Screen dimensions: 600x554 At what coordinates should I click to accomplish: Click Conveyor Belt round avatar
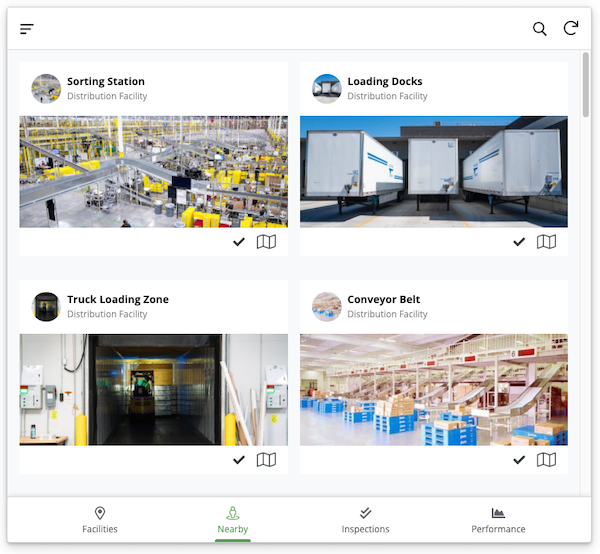click(x=326, y=307)
